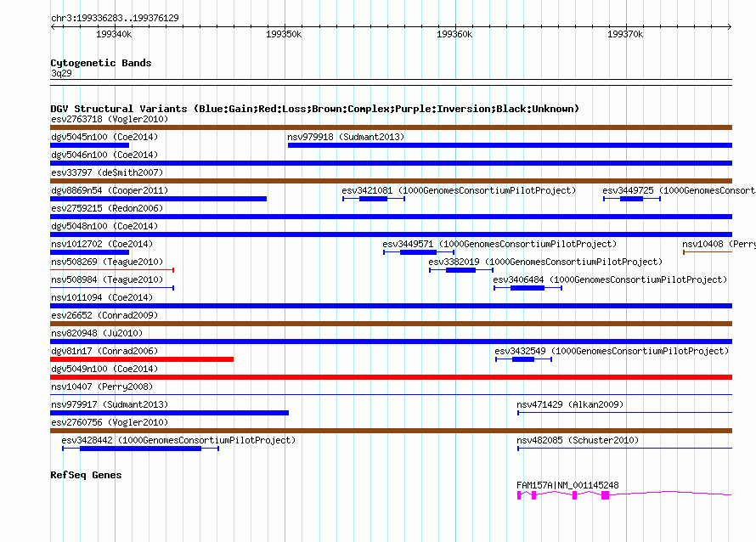Click the esv2763718 (Vogler2010) variant label
The height and width of the screenshot is (542, 756).
[110, 119]
